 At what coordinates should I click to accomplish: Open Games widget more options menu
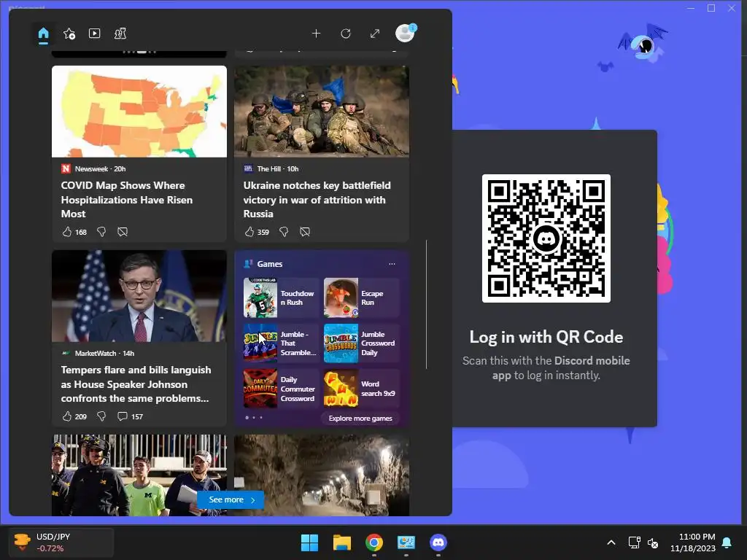point(392,264)
